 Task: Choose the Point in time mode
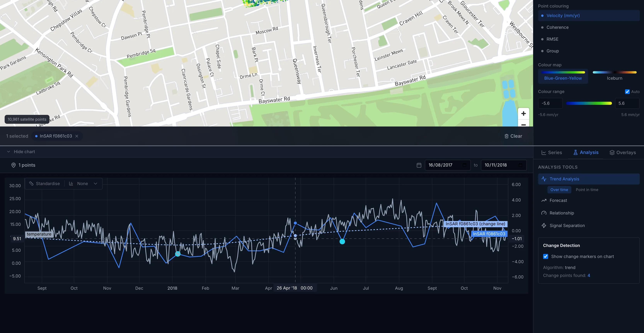tap(587, 190)
